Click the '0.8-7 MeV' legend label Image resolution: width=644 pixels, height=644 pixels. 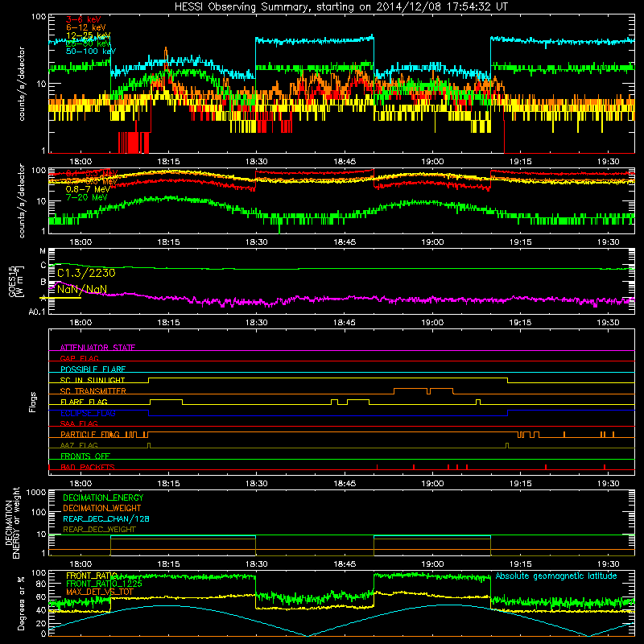click(88, 189)
